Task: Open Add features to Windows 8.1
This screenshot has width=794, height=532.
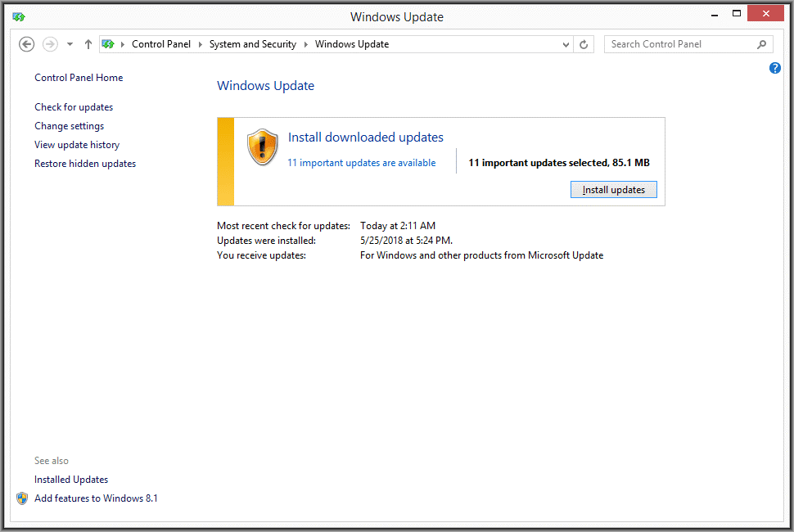Action: [96, 498]
